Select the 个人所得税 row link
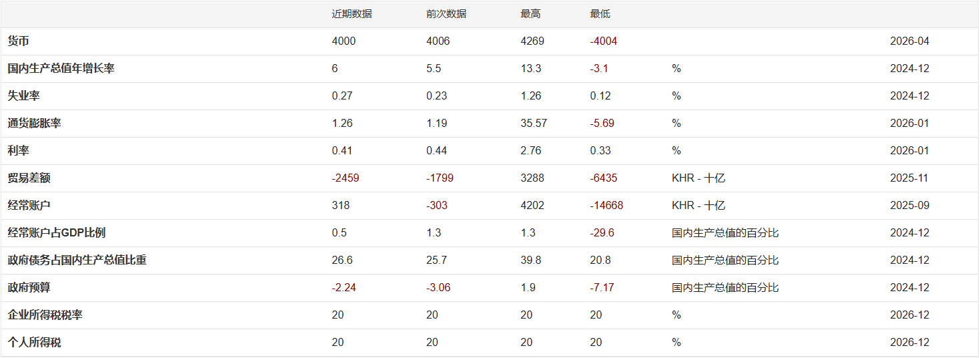This screenshot has height=358, width=980. click(35, 343)
